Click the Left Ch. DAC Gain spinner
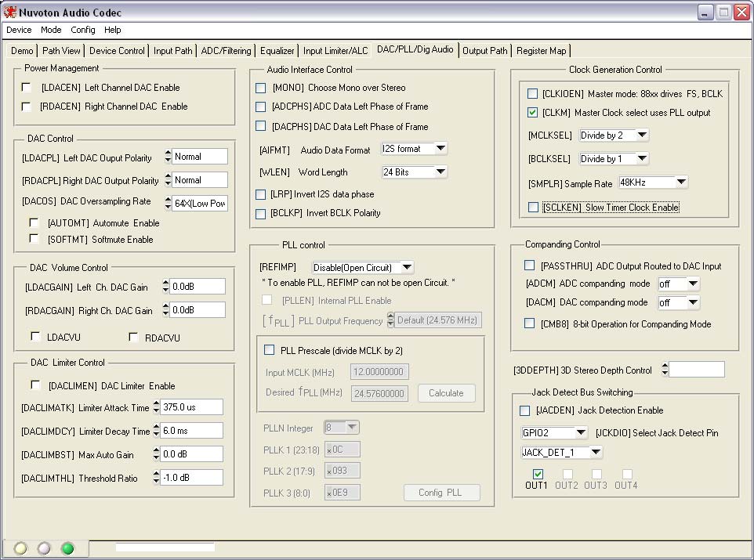The height and width of the screenshot is (560, 754). (165, 287)
